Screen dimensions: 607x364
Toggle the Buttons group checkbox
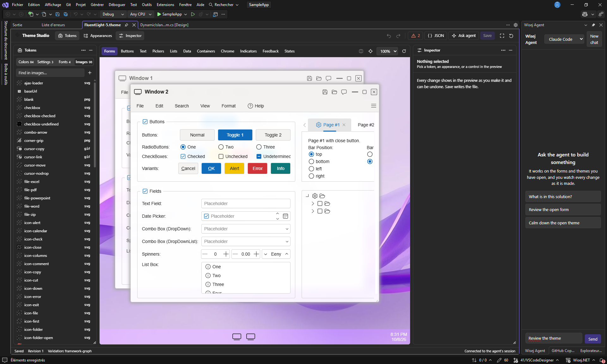tap(145, 122)
